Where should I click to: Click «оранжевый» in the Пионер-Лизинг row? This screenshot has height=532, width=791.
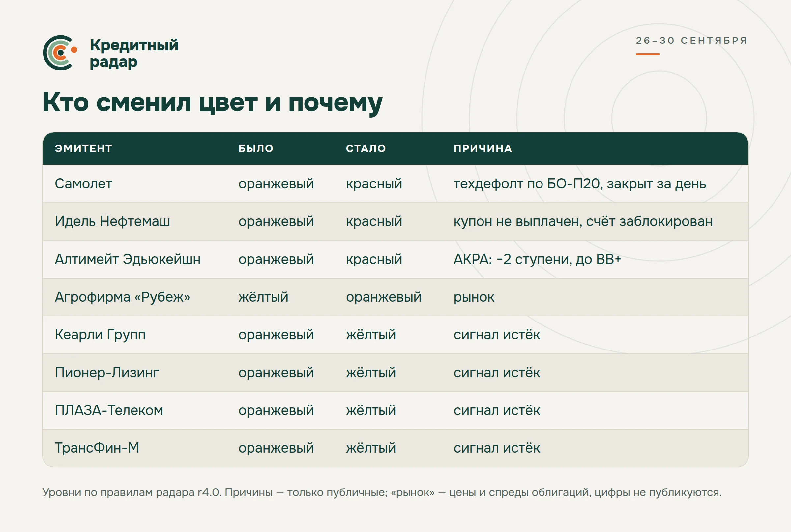[276, 373]
